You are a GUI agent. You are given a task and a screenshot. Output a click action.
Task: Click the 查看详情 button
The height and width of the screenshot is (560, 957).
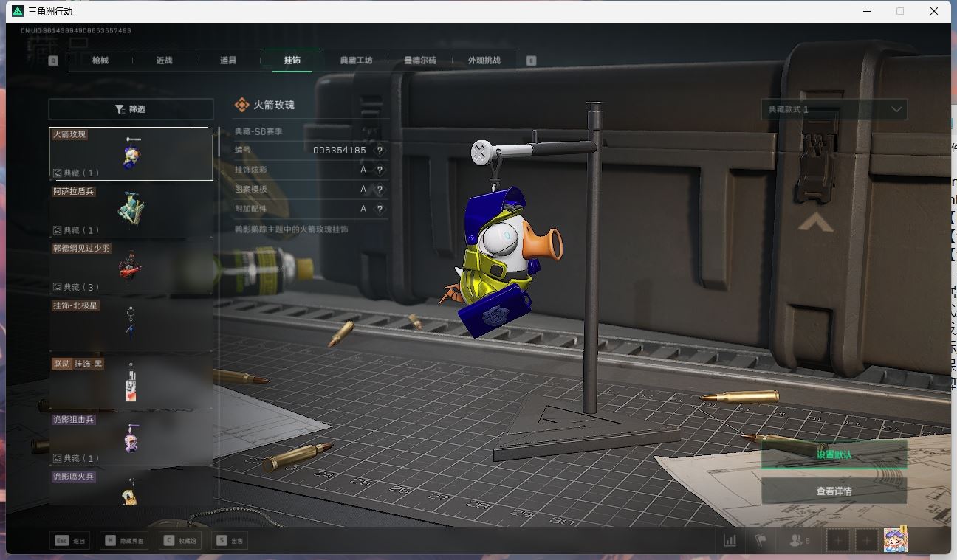pos(834,491)
